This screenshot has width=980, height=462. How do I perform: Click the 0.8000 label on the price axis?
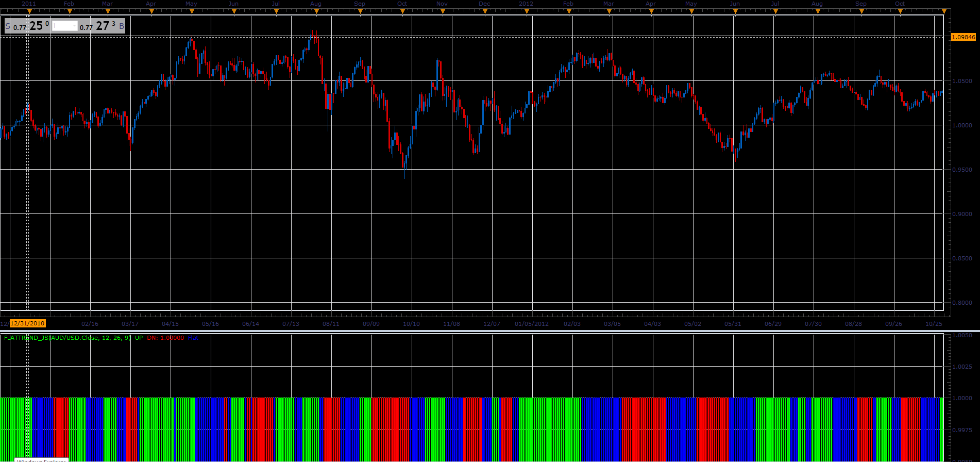(x=962, y=303)
